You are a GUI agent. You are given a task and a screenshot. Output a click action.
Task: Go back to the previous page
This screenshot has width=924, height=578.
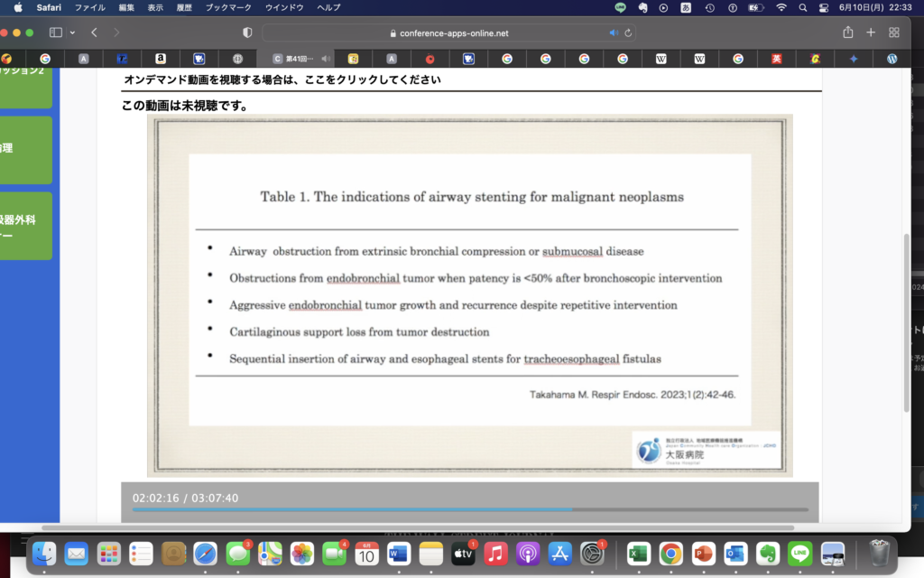95,33
